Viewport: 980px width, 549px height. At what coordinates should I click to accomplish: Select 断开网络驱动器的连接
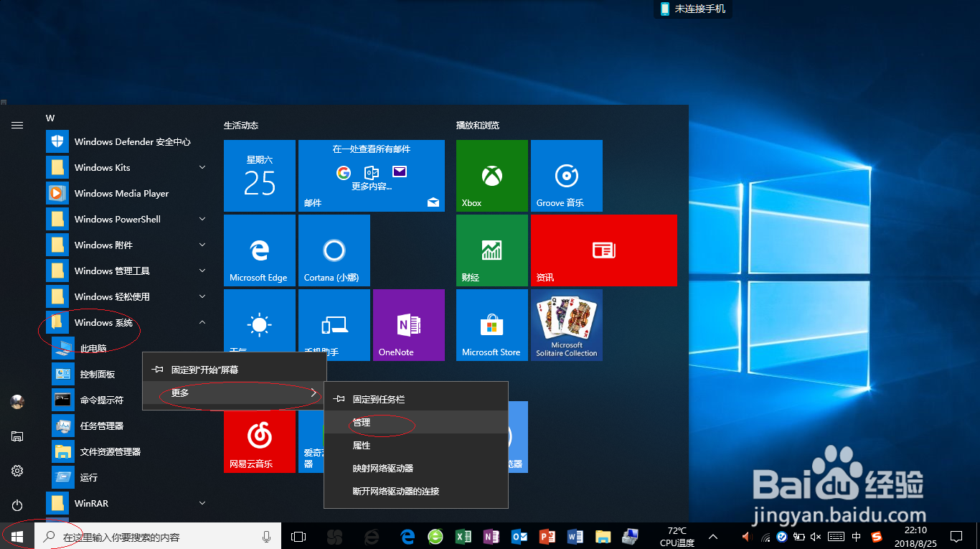[416, 491]
